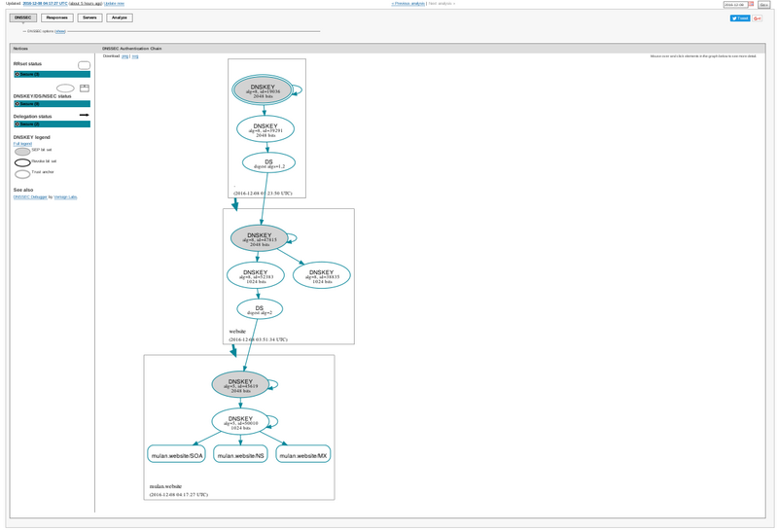This screenshot has height=532, width=778.
Task: Click the mulan.website/MX record node
Action: [302, 454]
